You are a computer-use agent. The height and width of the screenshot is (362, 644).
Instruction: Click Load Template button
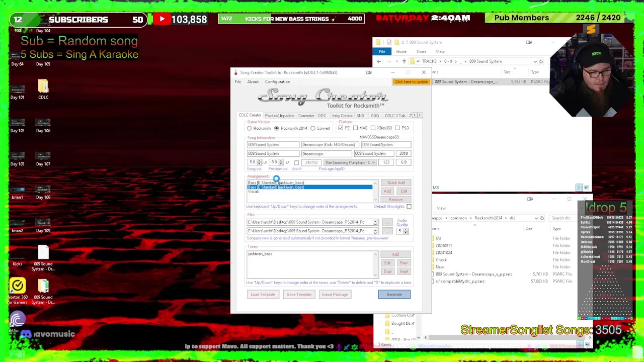pos(263,295)
